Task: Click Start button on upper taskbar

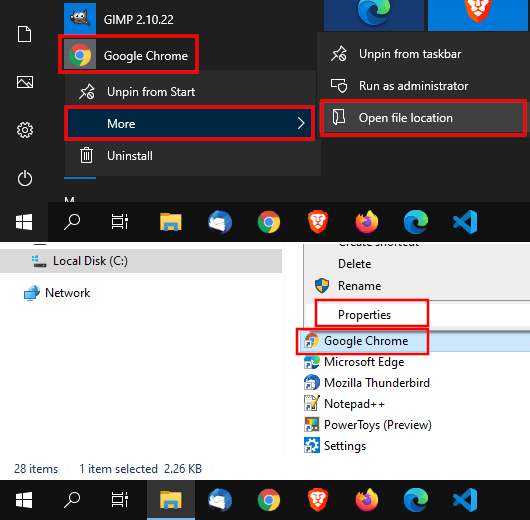Action: coord(24,222)
